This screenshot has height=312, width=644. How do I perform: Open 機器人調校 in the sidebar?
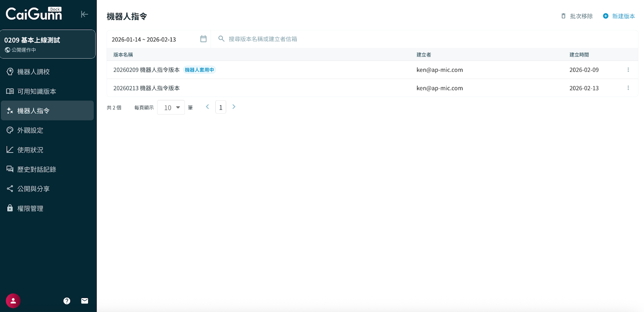point(33,72)
